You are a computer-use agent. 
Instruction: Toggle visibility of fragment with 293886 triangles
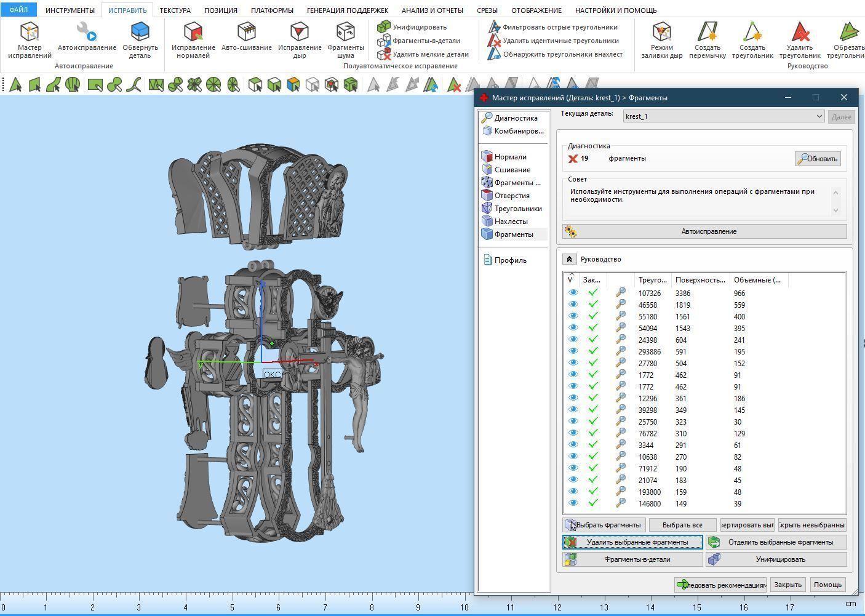(573, 351)
